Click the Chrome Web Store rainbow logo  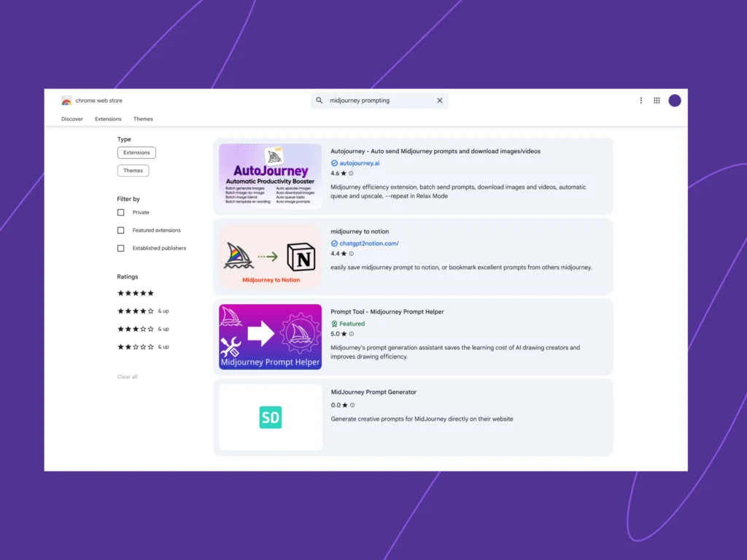[66, 101]
